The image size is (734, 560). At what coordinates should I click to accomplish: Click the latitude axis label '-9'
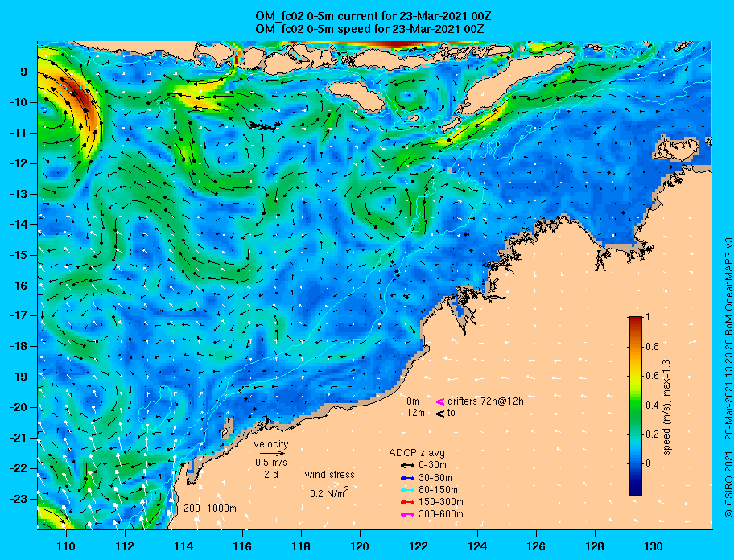tap(23, 72)
